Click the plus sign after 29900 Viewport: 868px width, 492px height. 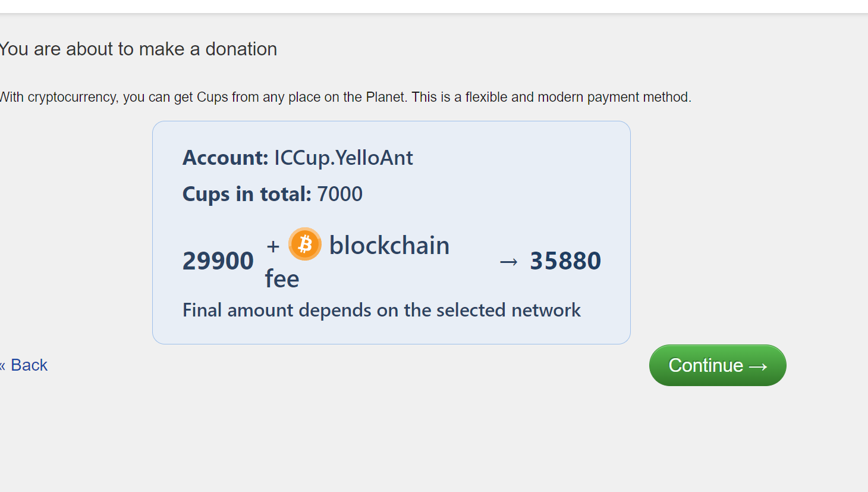(x=273, y=246)
